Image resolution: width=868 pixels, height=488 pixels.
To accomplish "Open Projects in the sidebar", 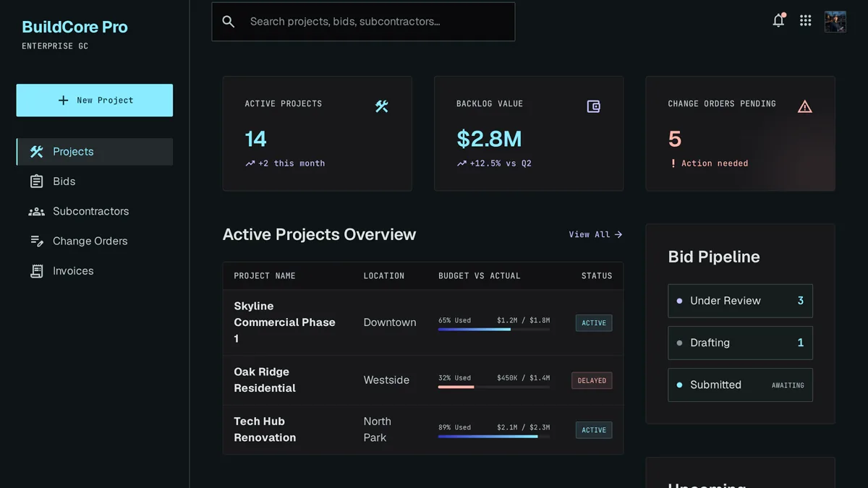I will coord(95,152).
